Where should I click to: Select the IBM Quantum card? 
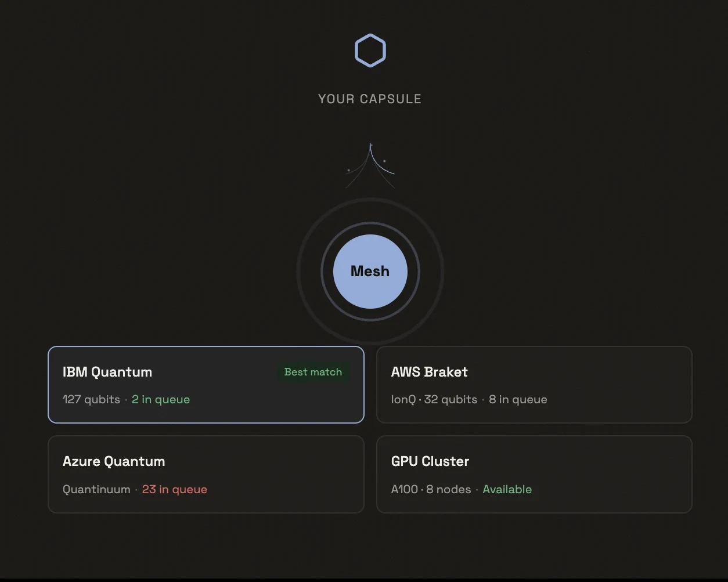(206, 385)
